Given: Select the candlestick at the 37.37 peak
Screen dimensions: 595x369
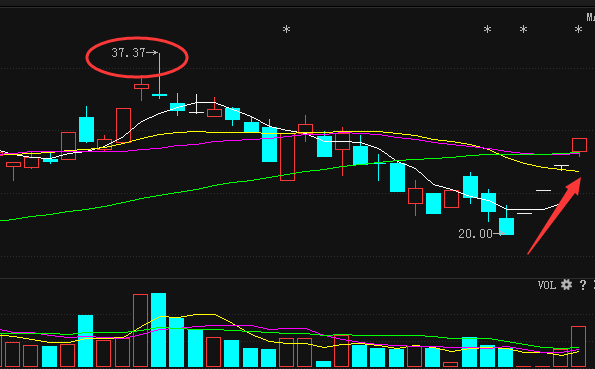Looking at the screenshot, I should click(x=159, y=76).
